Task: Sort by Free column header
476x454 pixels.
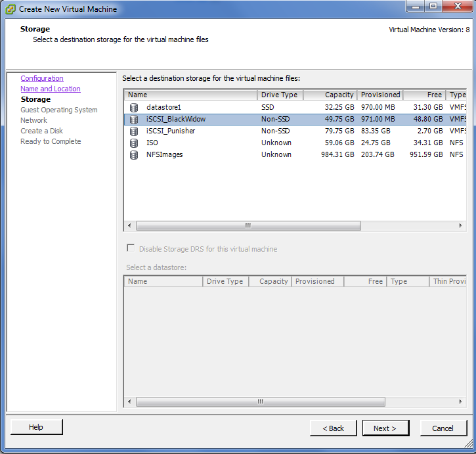Action: click(x=424, y=95)
